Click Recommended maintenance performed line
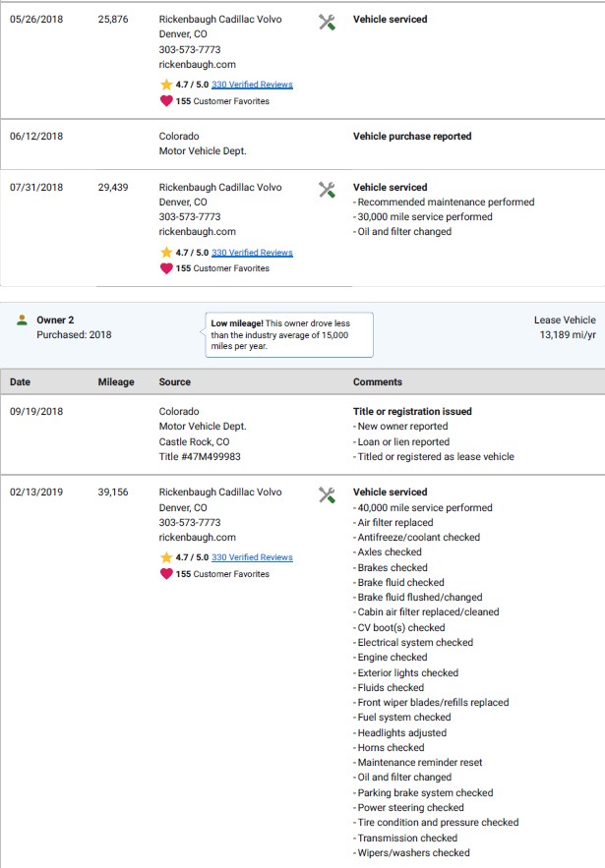 pos(444,203)
